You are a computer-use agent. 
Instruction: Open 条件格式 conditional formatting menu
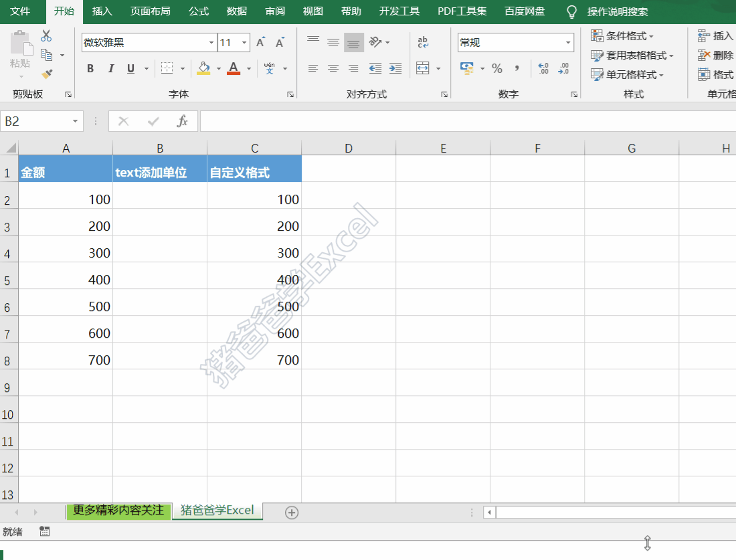point(622,35)
